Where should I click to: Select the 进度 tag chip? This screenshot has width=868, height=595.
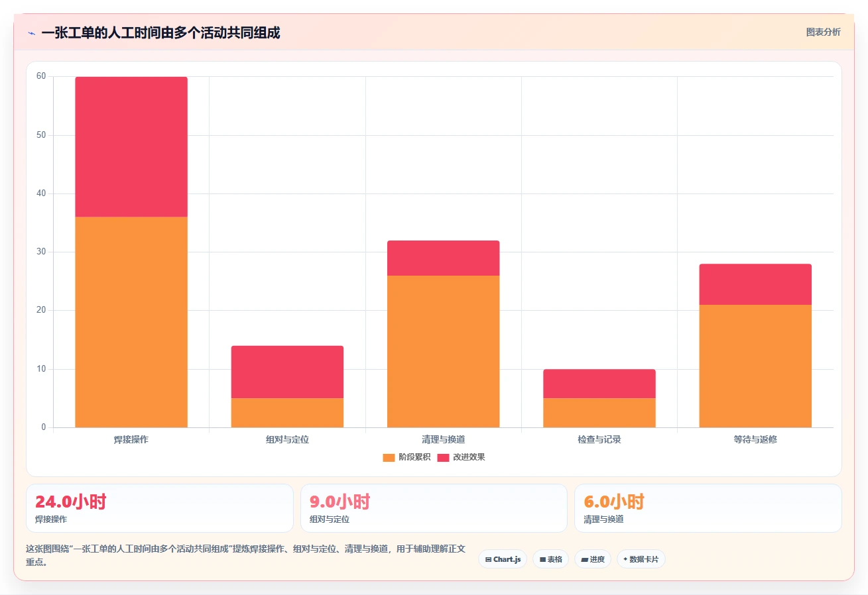click(593, 559)
